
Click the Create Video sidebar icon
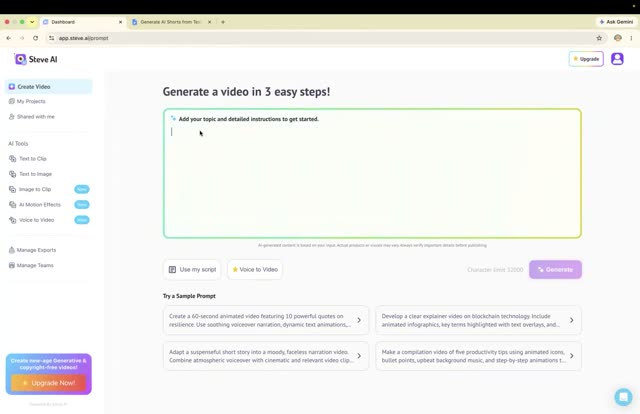pos(12,87)
